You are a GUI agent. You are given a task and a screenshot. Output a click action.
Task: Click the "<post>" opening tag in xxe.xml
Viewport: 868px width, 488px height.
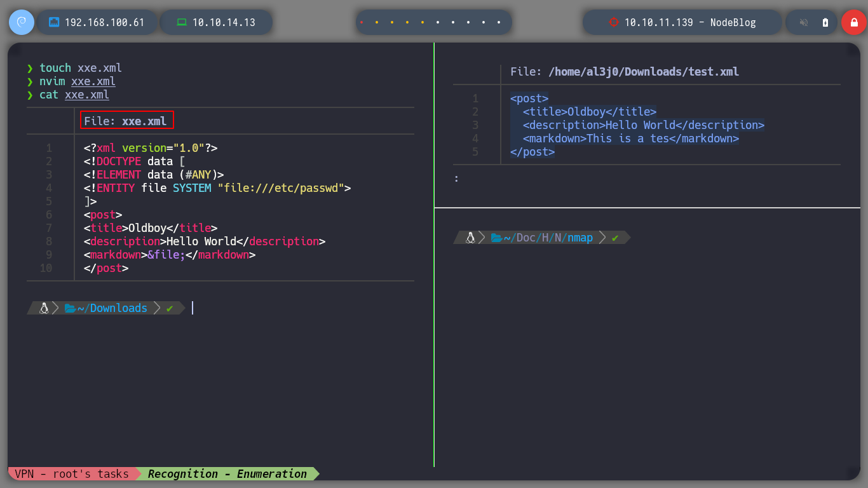[x=103, y=215]
